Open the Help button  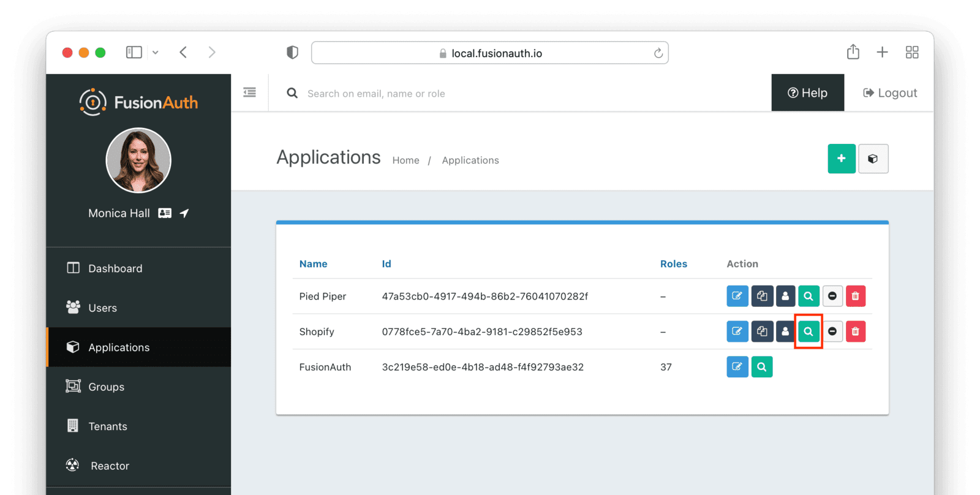808,93
